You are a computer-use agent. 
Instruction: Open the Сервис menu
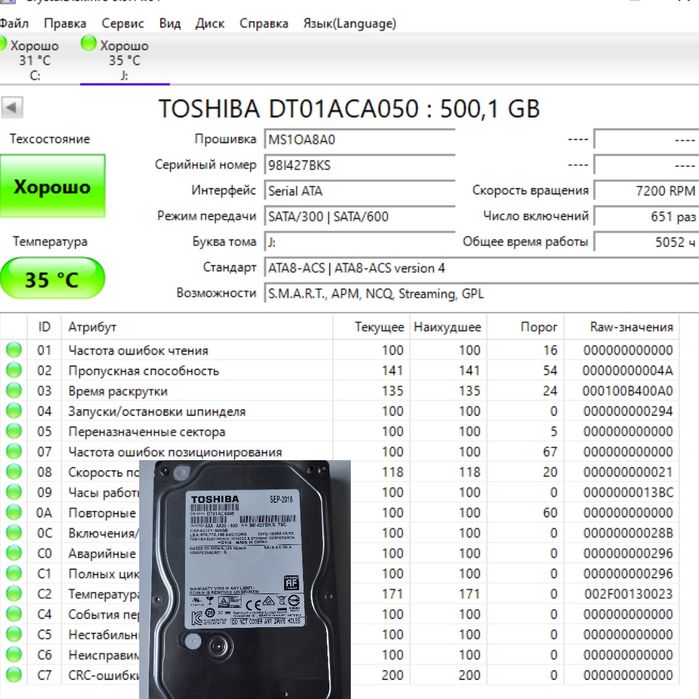click(123, 23)
